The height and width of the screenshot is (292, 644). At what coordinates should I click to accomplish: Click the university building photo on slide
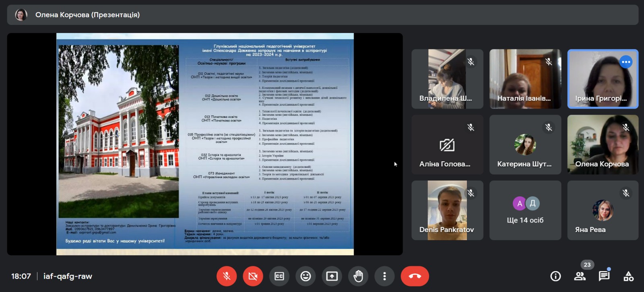click(x=119, y=132)
